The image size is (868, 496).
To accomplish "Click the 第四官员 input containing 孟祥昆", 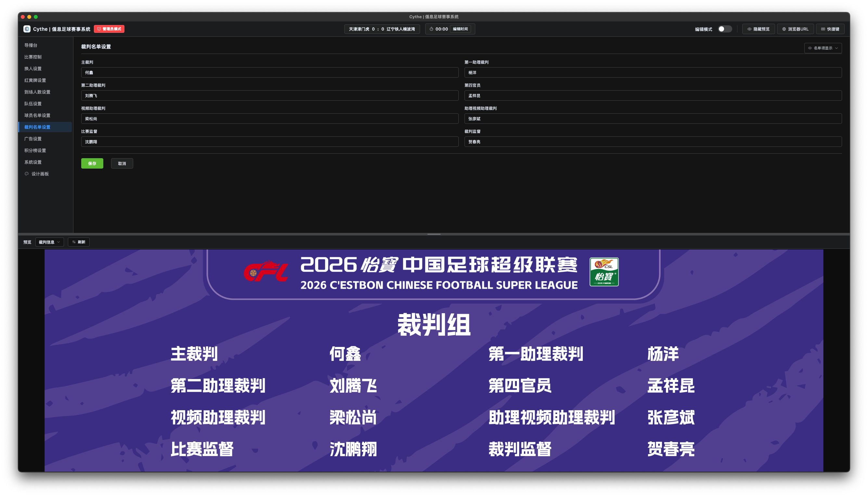I will click(653, 95).
